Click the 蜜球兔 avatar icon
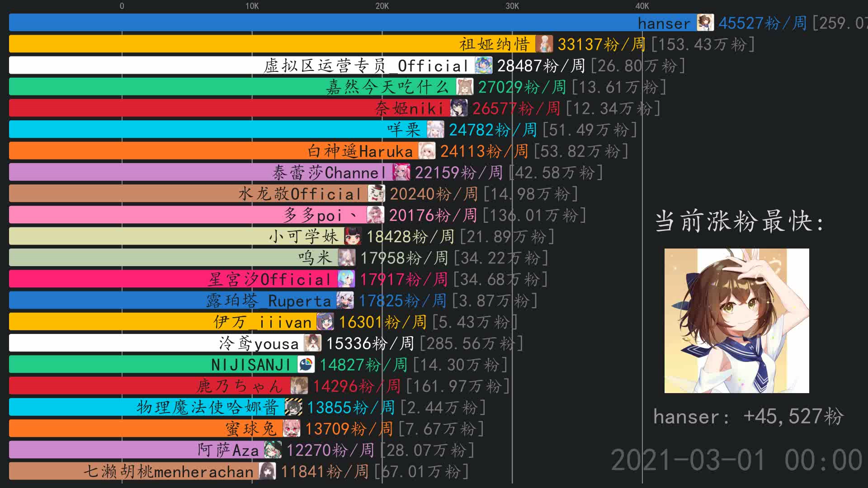This screenshot has height=488, width=868. 292,428
